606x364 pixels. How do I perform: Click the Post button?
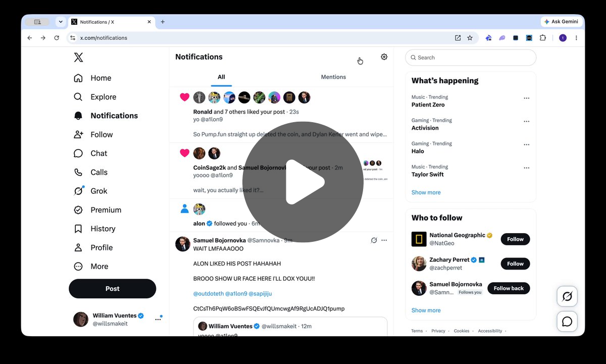coord(113,289)
